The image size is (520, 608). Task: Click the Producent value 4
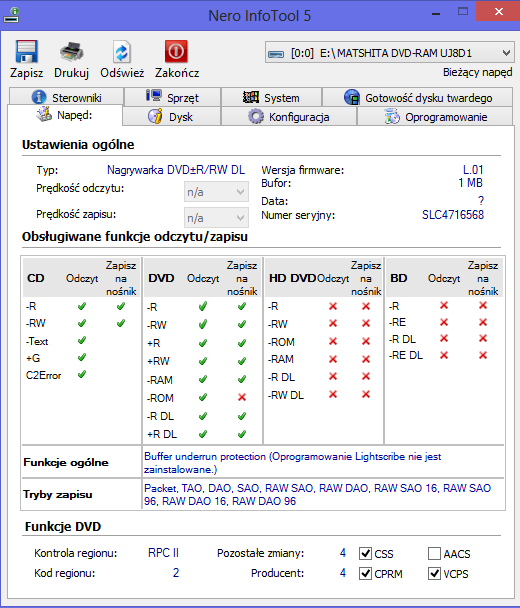pyautogui.click(x=343, y=573)
